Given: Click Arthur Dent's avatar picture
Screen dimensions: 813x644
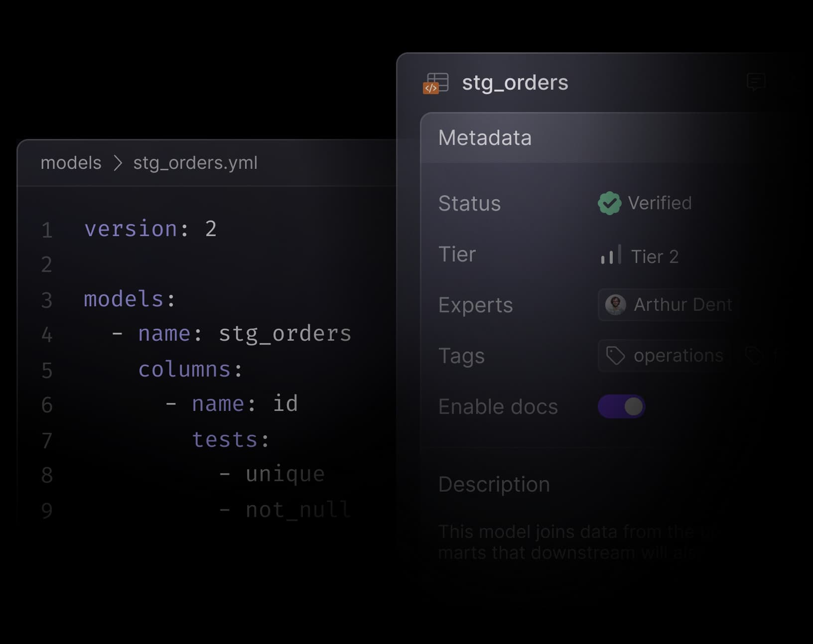Looking at the screenshot, I should (615, 304).
